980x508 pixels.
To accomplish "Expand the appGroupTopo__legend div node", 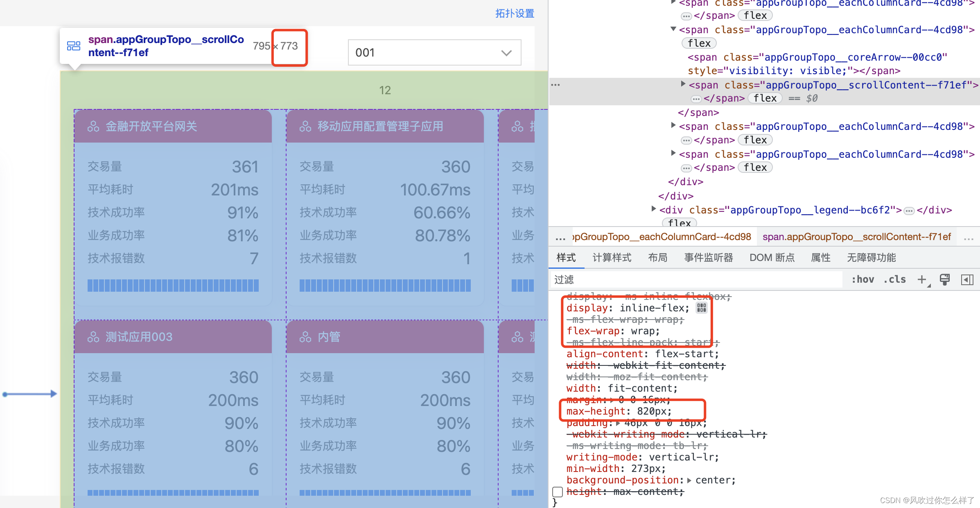I will point(653,209).
